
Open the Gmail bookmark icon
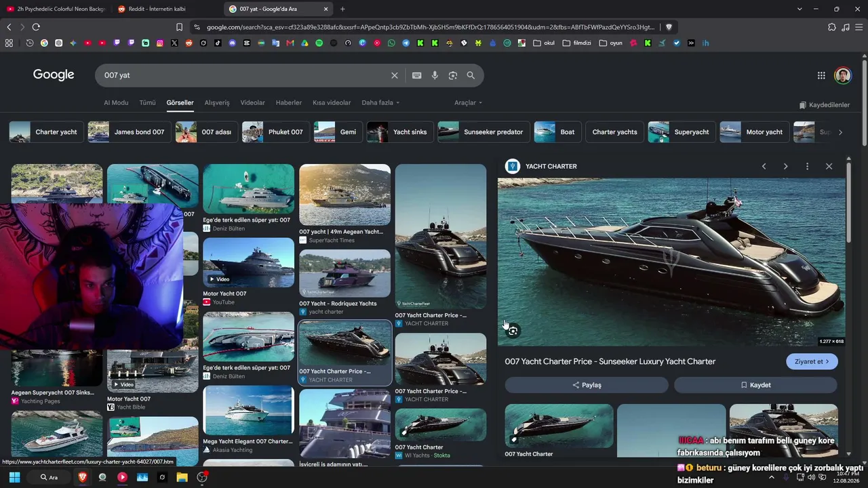point(290,43)
